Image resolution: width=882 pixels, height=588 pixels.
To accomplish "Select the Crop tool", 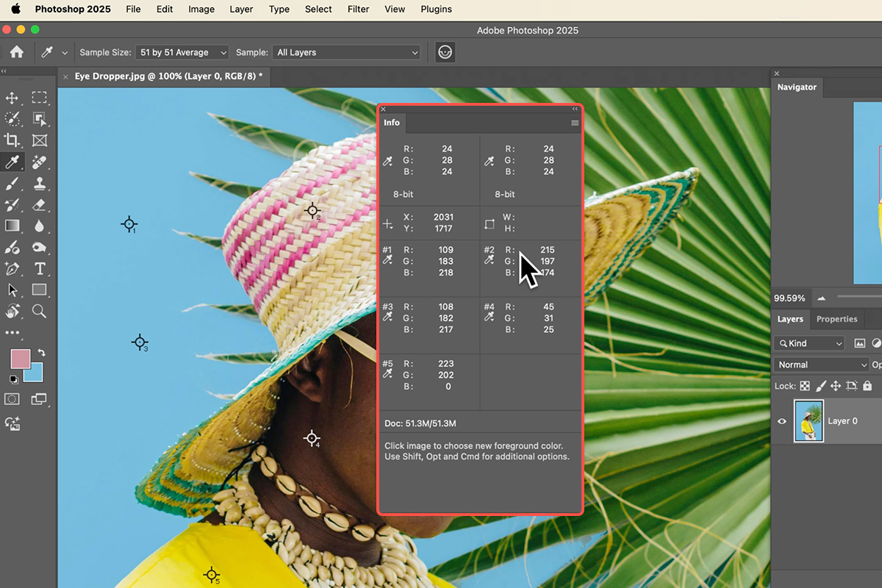I will pyautogui.click(x=12, y=140).
